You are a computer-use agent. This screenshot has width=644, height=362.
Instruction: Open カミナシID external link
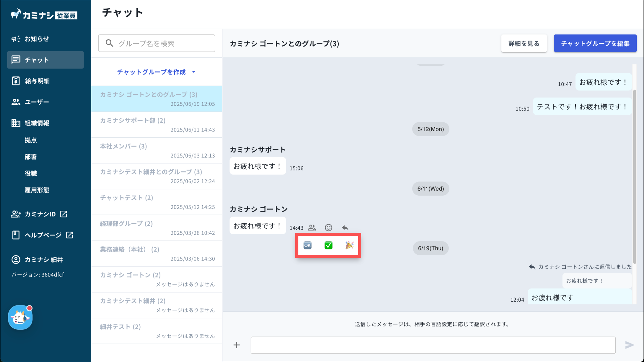(40, 214)
